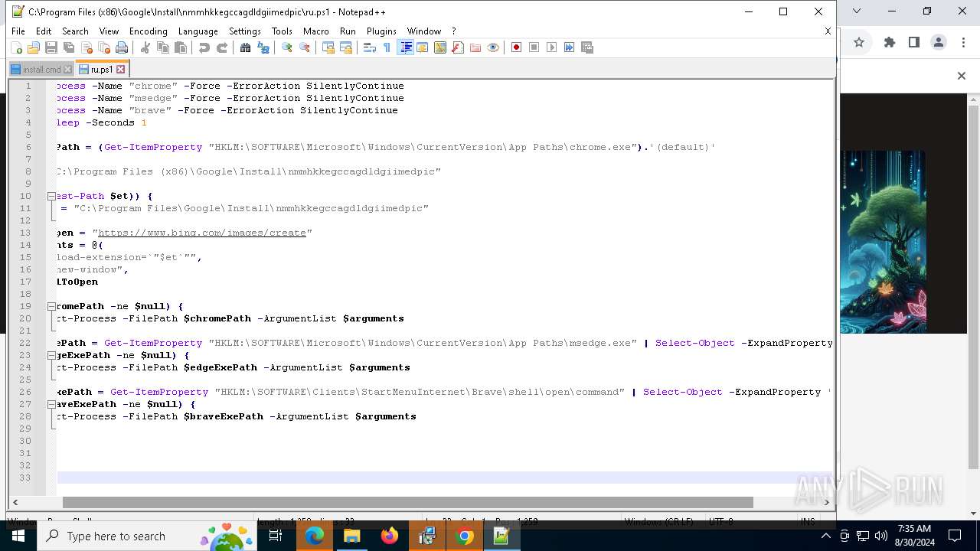The height and width of the screenshot is (551, 980).
Task: Open Firefox from the taskbar
Action: click(x=390, y=536)
